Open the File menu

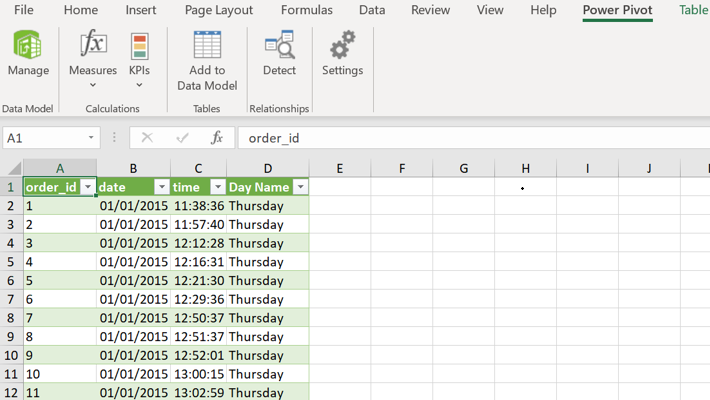24,10
